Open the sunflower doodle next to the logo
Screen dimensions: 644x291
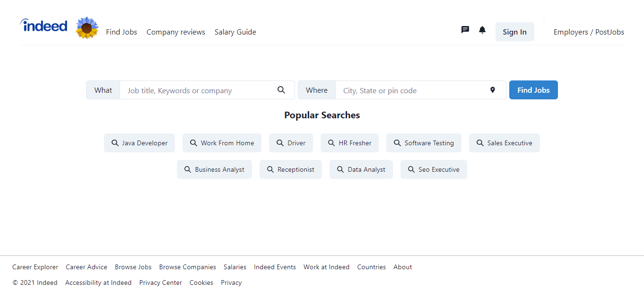[87, 27]
